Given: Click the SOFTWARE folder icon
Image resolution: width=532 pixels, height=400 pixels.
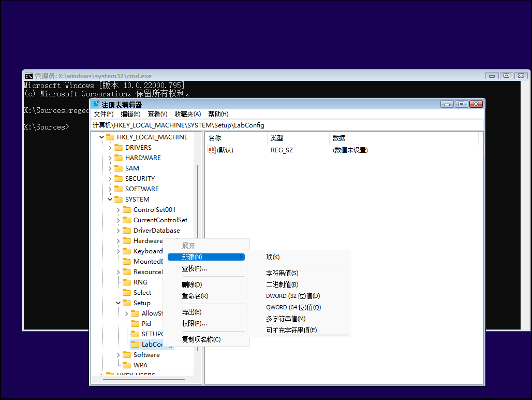Looking at the screenshot, I should click(x=119, y=189).
